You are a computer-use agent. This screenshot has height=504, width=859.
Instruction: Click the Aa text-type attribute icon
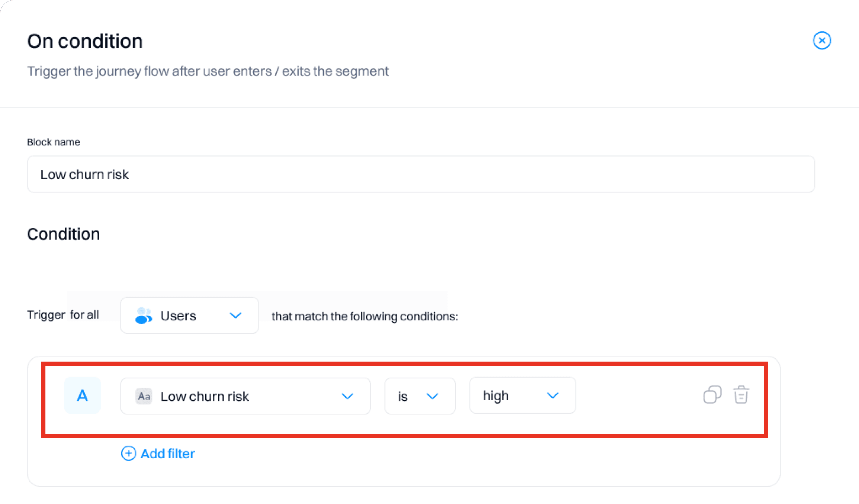click(144, 396)
